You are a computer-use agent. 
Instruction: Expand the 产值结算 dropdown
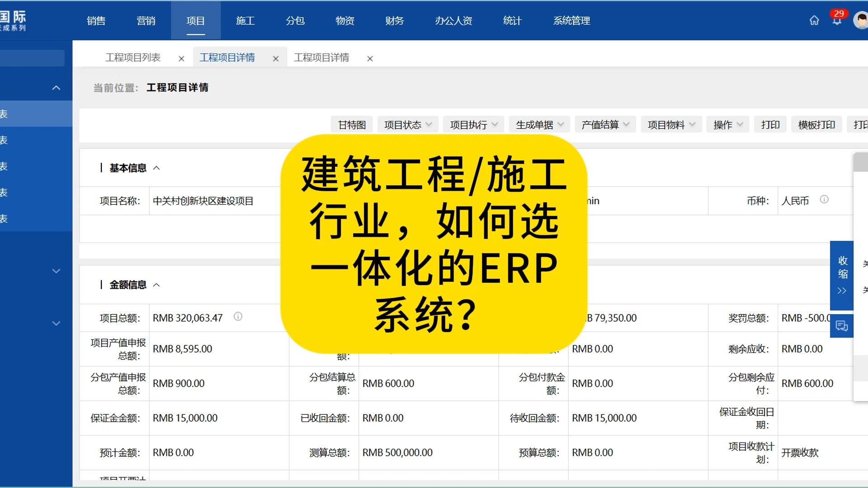[605, 125]
